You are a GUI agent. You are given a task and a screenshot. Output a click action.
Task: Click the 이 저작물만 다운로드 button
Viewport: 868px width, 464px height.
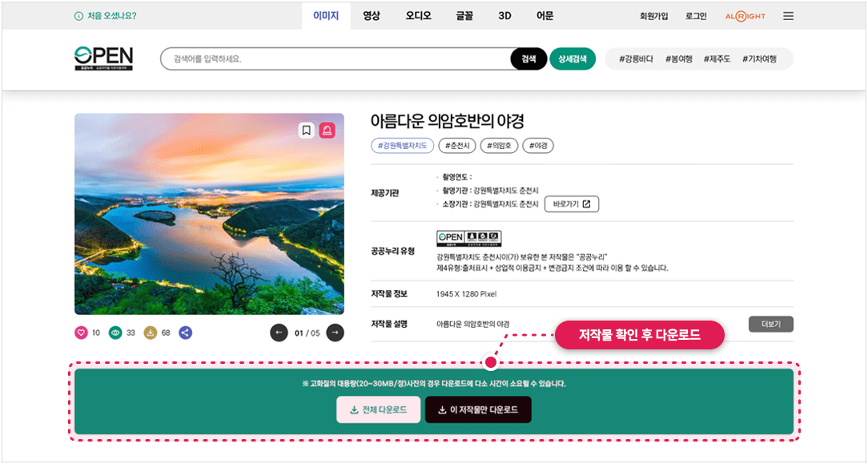(478, 410)
